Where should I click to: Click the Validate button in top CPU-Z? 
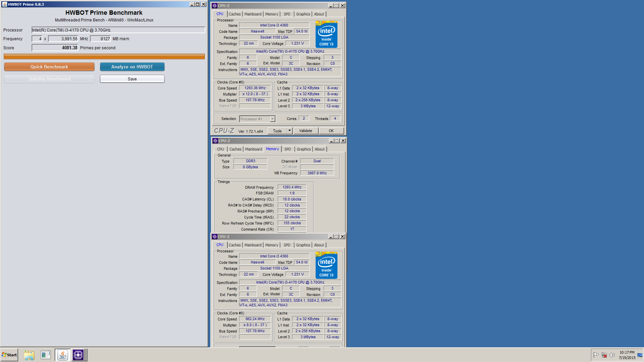306,131
